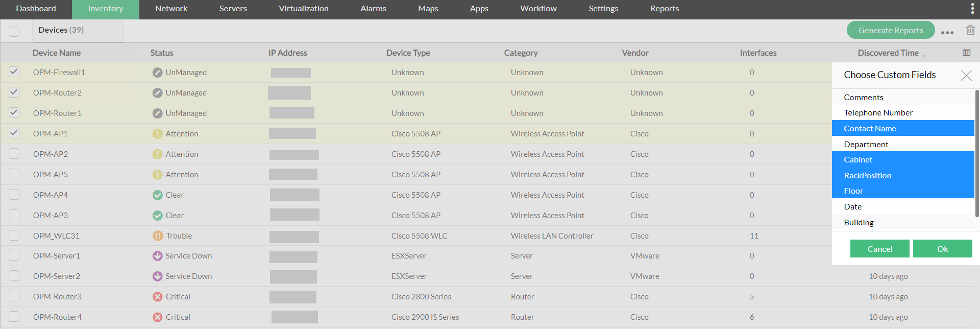
Task: Click the Critical status icon for OPM-Router3
Action: coord(158,297)
